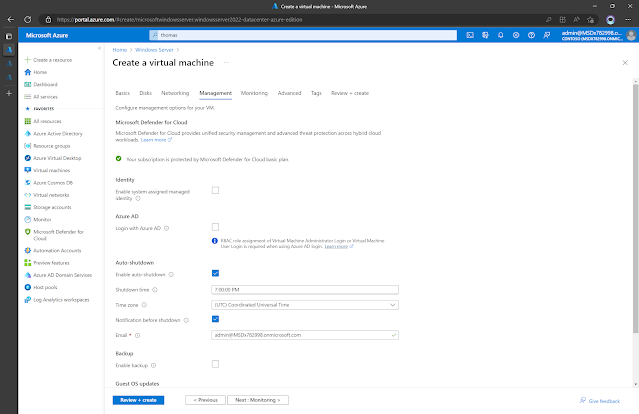Viewport: 639px width, 414px height.
Task: Open the notifications bell
Action: coord(500,35)
